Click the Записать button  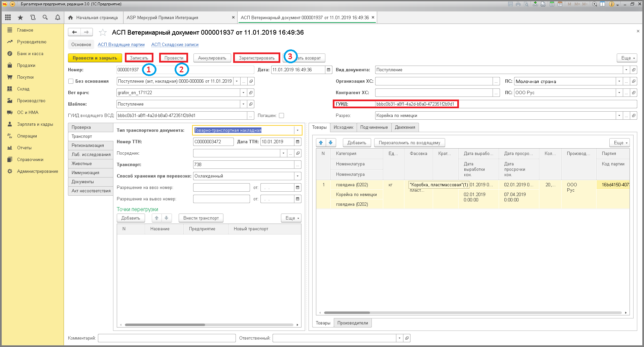point(139,58)
